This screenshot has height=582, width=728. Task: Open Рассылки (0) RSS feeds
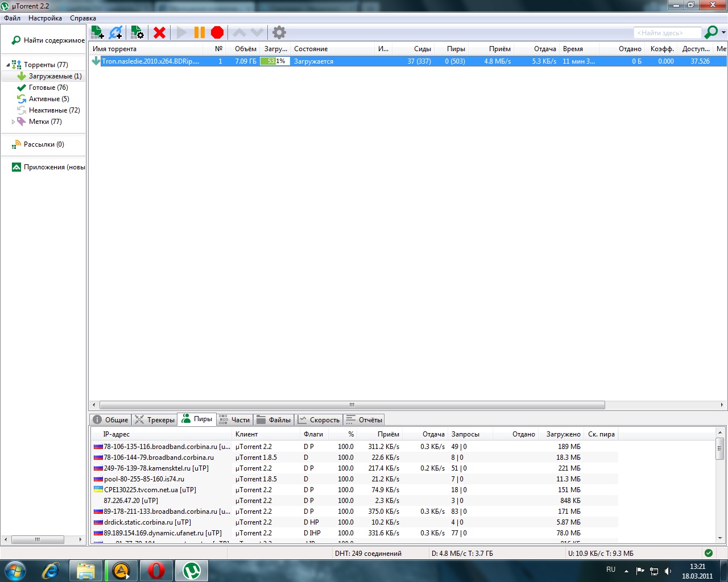click(38, 144)
